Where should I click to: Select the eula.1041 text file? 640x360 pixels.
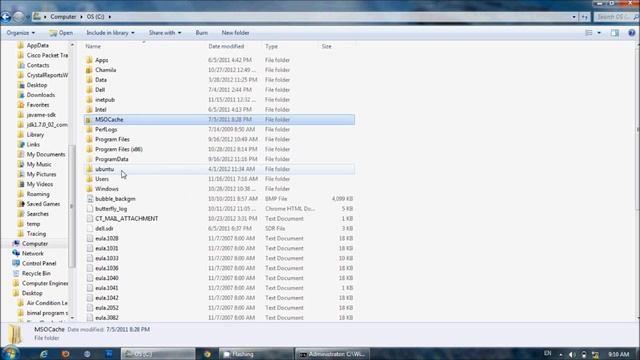coord(107,288)
